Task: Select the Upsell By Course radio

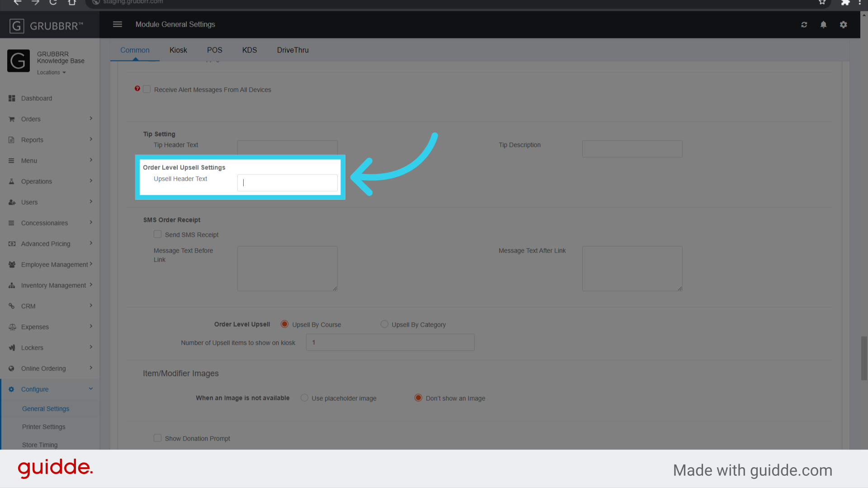Action: click(284, 324)
